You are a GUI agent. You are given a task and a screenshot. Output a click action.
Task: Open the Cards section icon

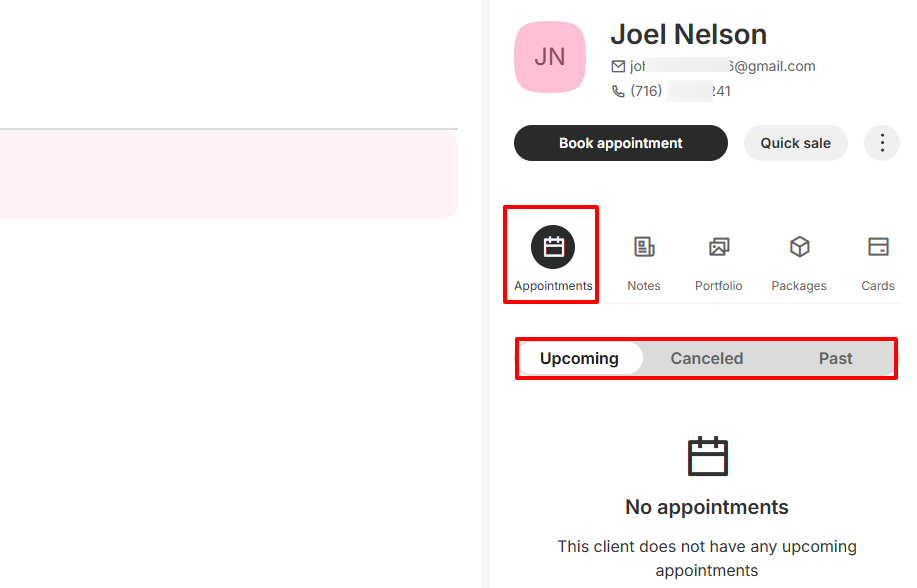(x=878, y=247)
